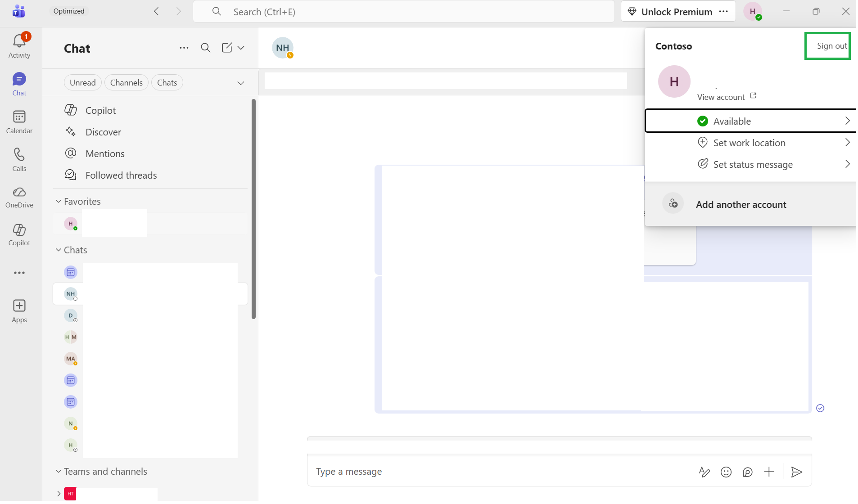Add another account

[751, 204]
